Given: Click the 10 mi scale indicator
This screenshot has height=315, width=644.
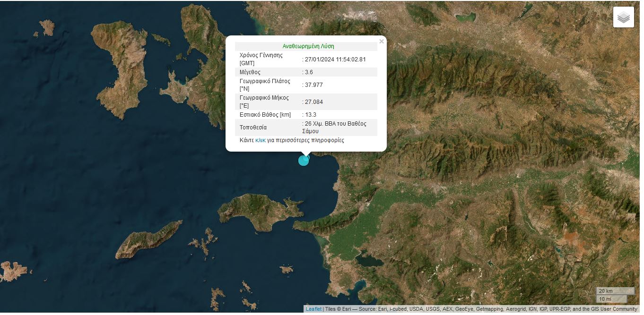Looking at the screenshot, I should tap(612, 299).
